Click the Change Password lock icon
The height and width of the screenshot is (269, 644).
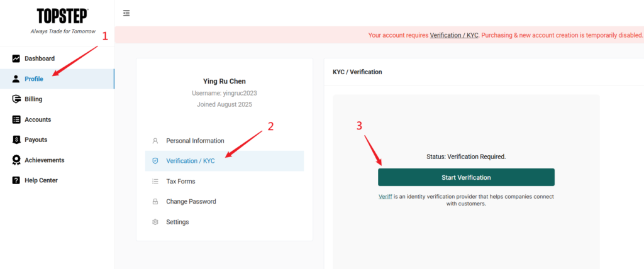[155, 202]
